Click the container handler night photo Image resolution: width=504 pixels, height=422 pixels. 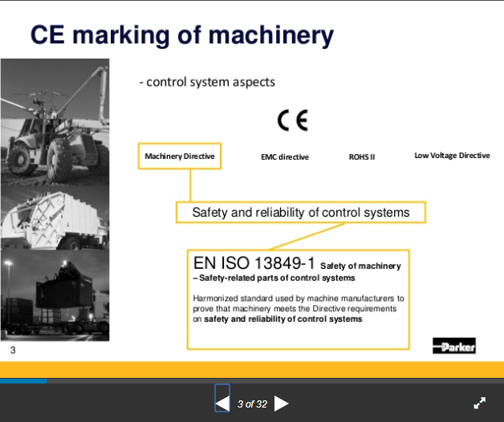55,296
